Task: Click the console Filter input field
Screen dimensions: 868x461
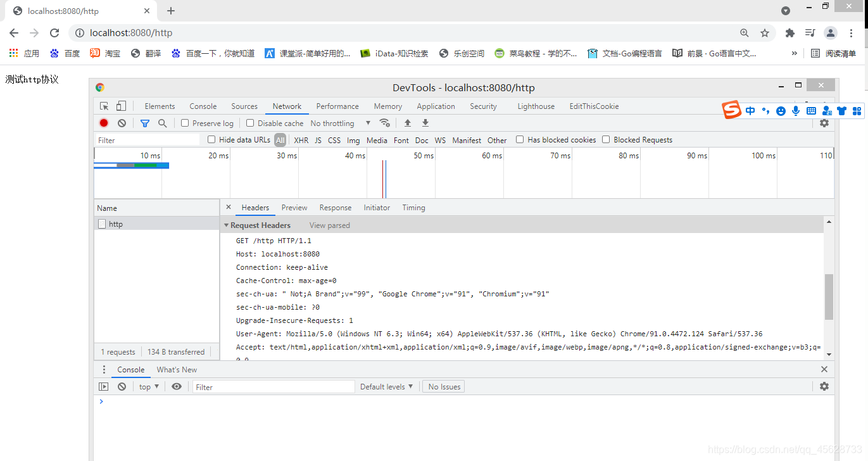Action: (x=274, y=387)
